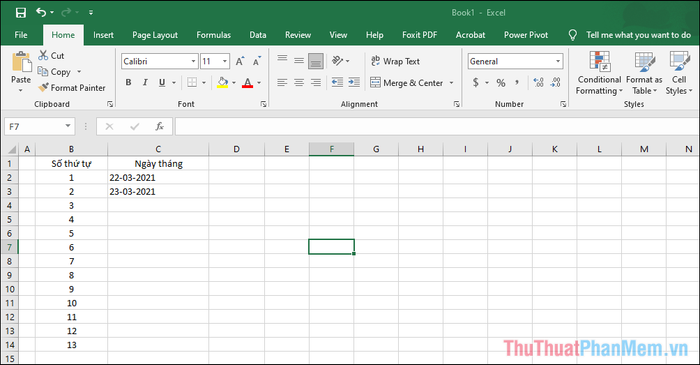Open the Formulas tab

coord(213,35)
